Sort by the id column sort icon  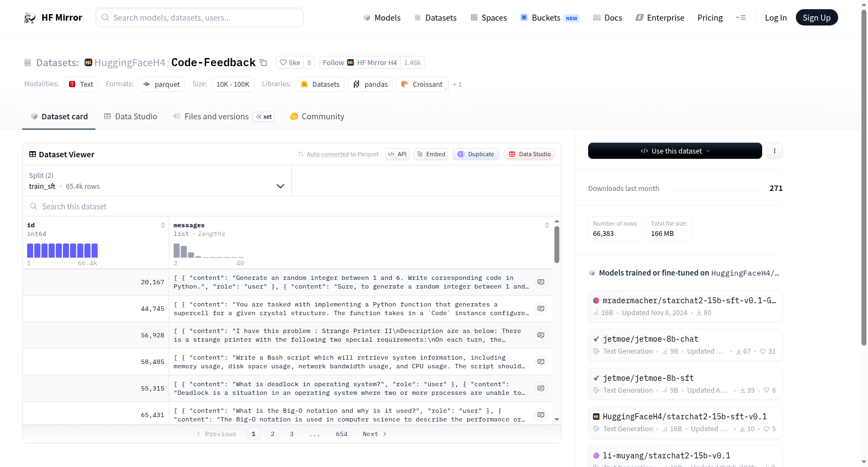(x=163, y=225)
